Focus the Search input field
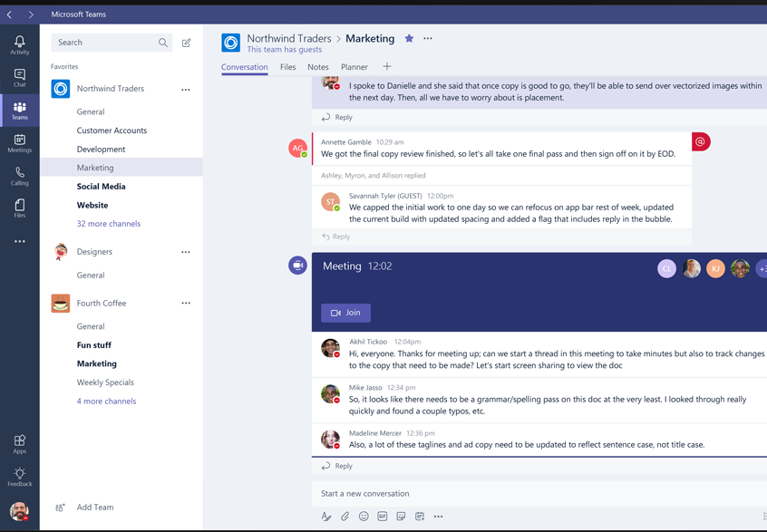This screenshot has width=767, height=532. point(112,43)
